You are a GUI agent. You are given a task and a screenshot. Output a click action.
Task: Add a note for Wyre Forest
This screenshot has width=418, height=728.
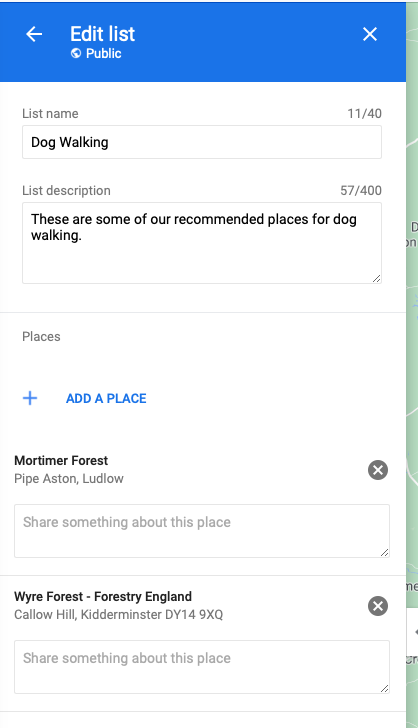(202, 667)
